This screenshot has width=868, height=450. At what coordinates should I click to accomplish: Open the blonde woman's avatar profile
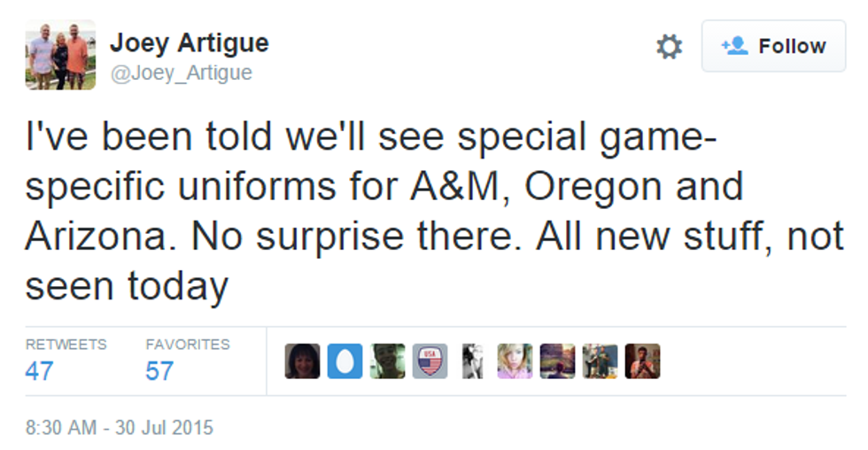click(515, 361)
